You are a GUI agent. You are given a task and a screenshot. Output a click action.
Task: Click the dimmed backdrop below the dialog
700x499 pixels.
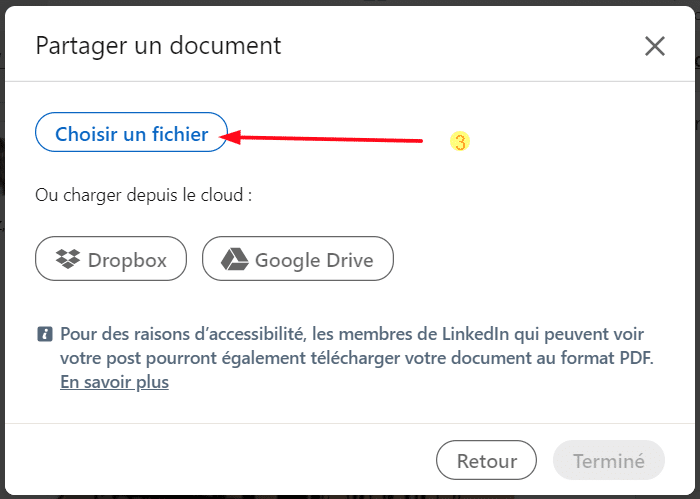click(350, 497)
